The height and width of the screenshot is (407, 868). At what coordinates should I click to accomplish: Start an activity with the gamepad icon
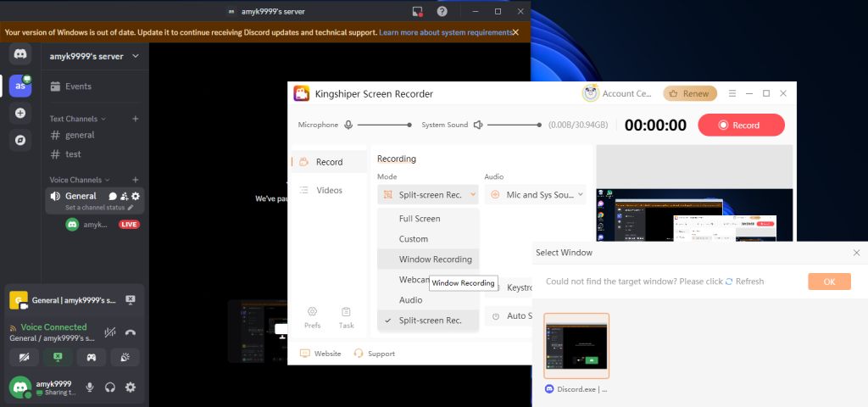tap(91, 357)
